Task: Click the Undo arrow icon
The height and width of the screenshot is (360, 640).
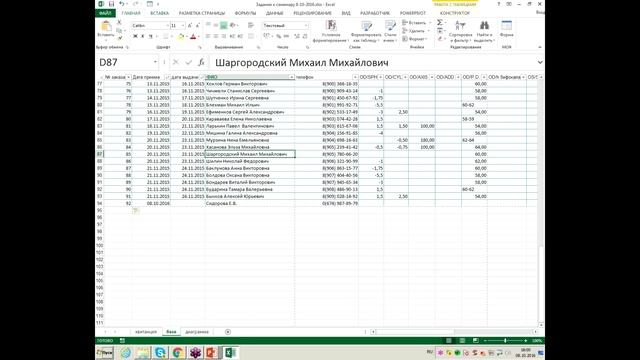Action: point(122,4)
